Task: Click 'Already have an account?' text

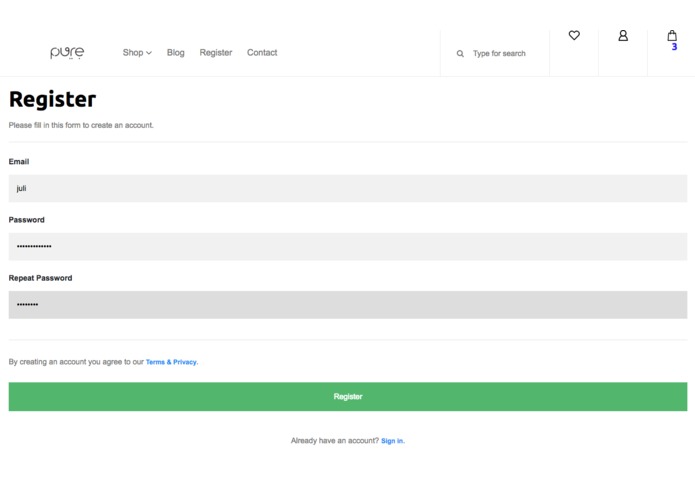Action: [x=335, y=441]
